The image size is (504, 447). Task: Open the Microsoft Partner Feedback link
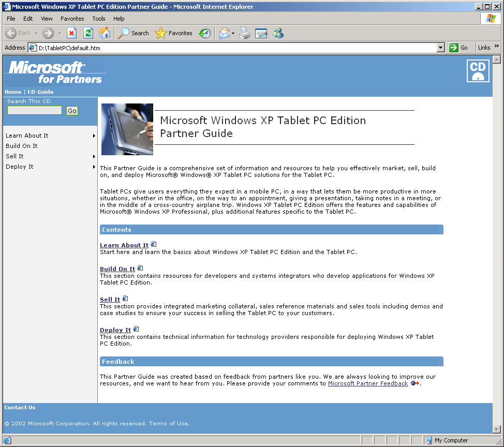coord(368,383)
